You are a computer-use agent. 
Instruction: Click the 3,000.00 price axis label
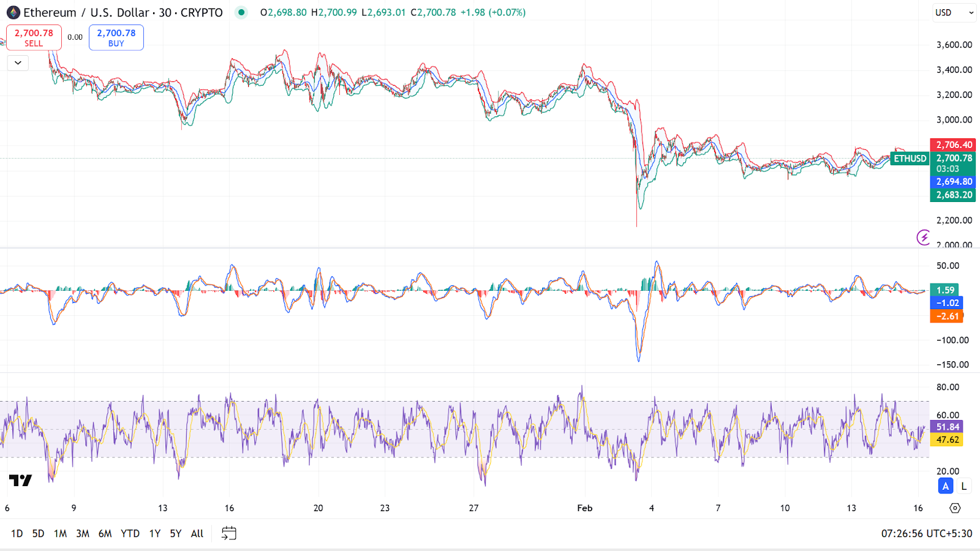click(x=954, y=120)
